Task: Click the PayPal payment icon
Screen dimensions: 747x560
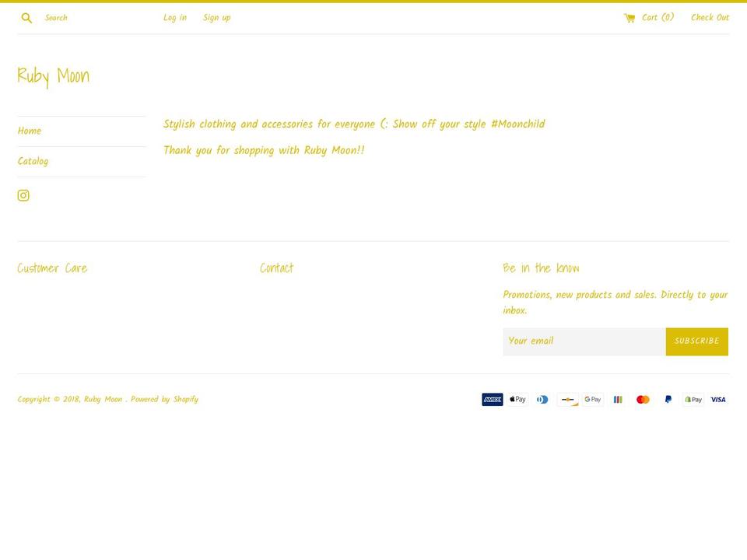Action: click(x=668, y=400)
